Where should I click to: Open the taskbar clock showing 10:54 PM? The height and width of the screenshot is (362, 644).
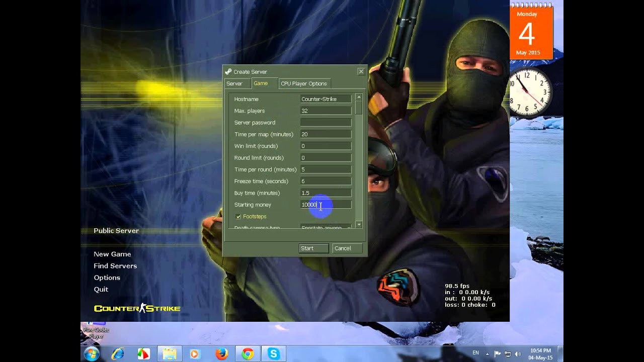point(540,354)
